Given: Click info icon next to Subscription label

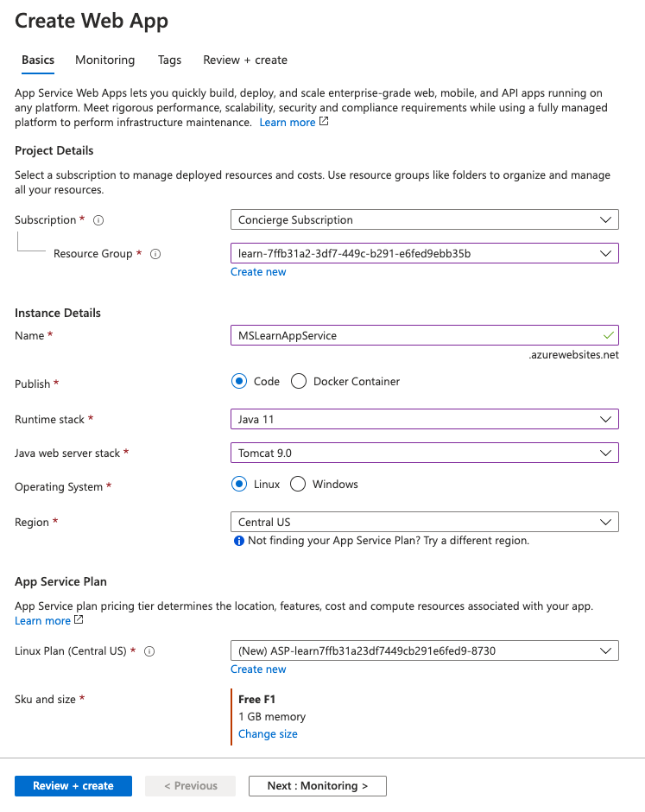Looking at the screenshot, I should 98,220.
